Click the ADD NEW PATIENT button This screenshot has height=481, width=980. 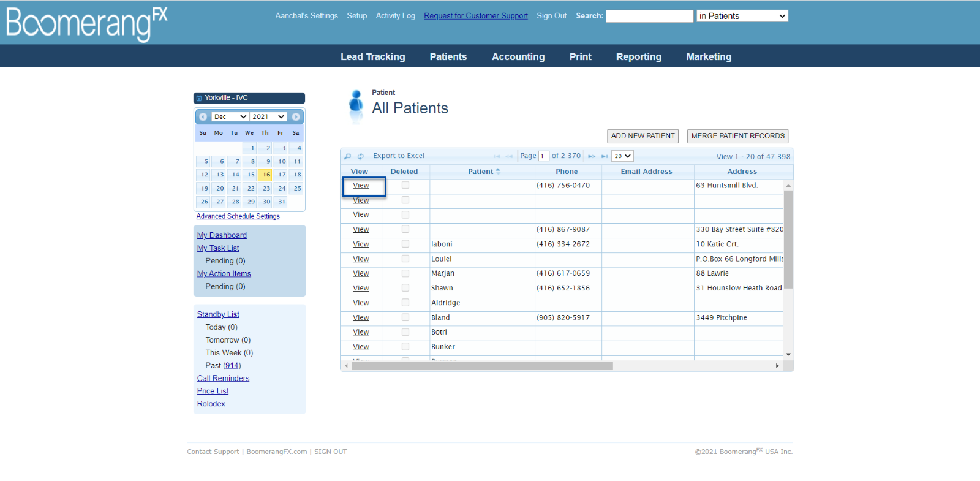643,136
